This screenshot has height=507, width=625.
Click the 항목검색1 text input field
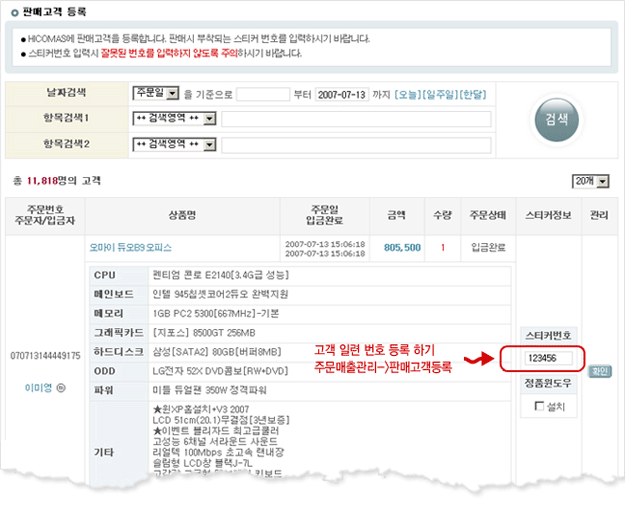(356, 119)
